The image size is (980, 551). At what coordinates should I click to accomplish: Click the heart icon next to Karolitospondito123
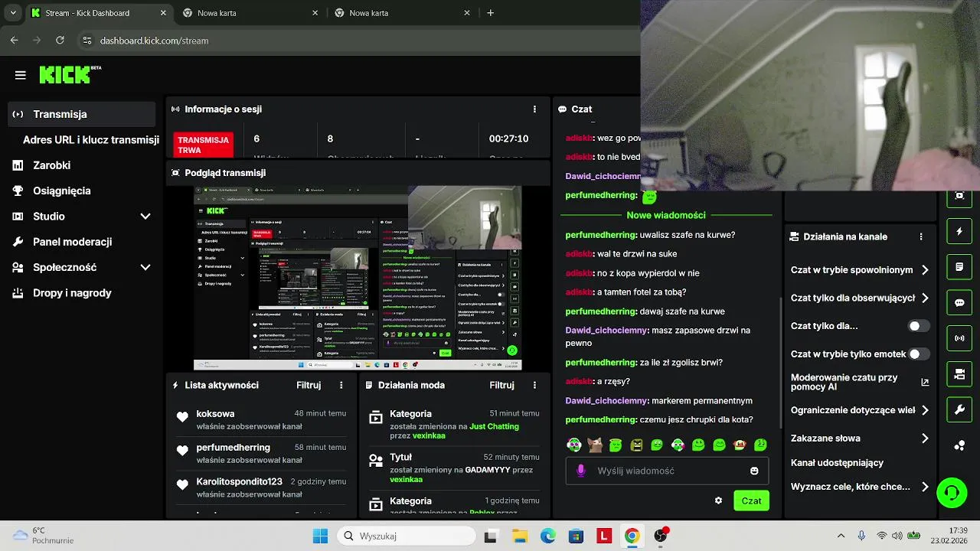coord(182,484)
